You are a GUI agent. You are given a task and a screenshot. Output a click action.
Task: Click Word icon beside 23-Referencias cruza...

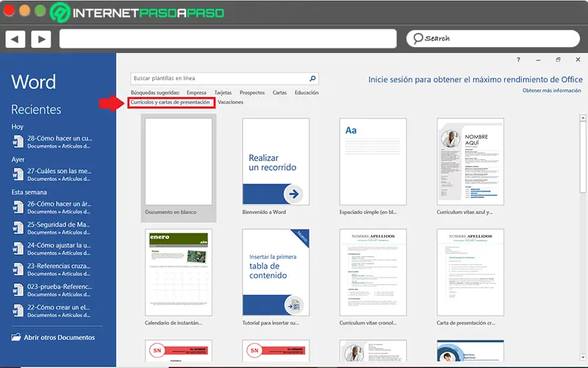click(17, 269)
